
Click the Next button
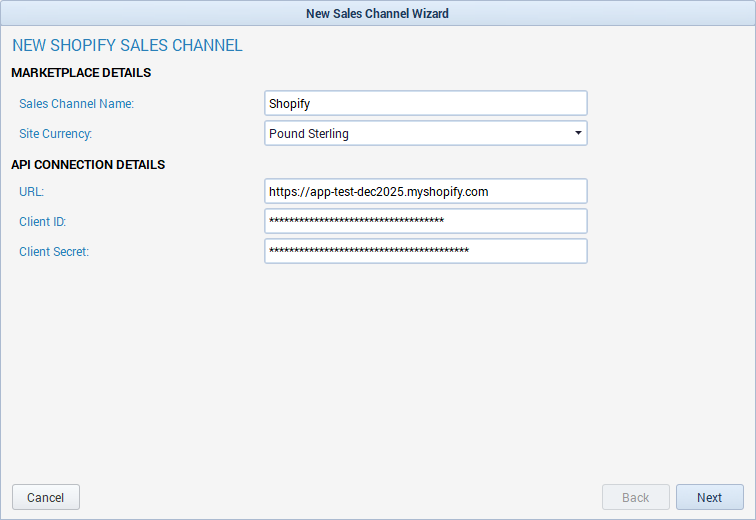(709, 497)
